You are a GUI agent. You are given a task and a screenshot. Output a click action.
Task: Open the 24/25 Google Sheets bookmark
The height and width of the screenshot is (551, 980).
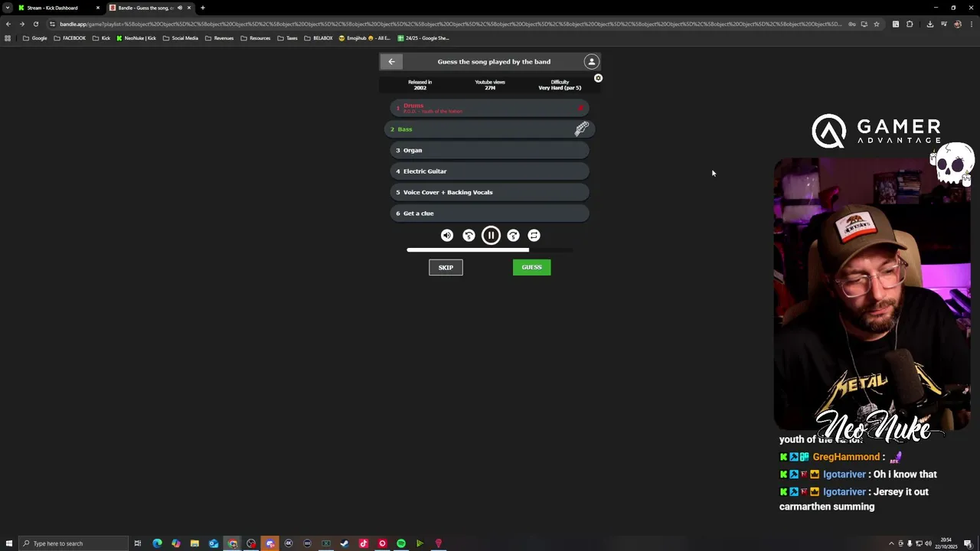point(423,38)
